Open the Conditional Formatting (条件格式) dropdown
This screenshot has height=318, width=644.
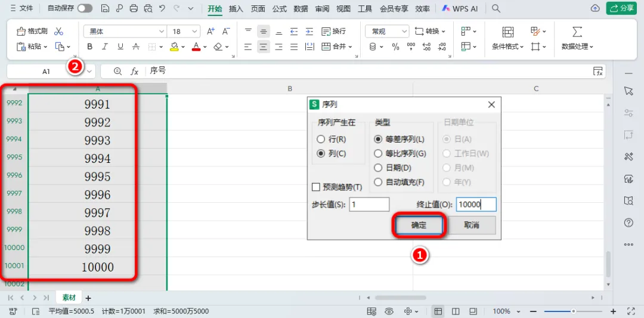click(x=507, y=47)
